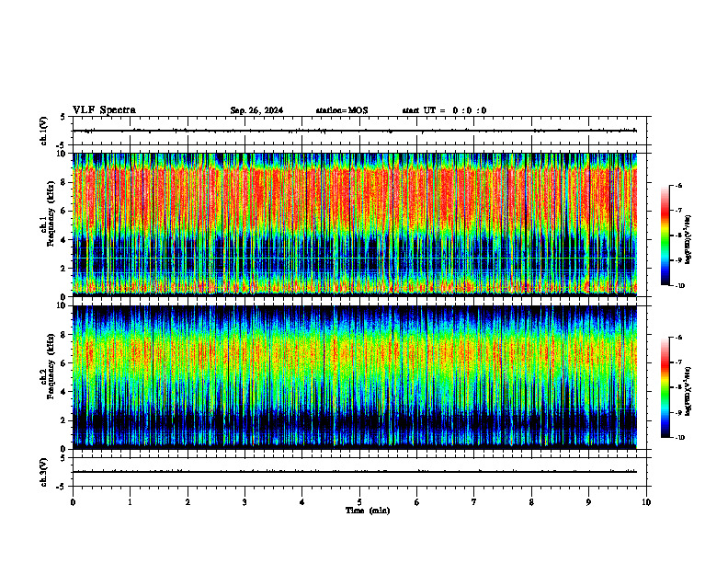Click the ch.2 PSD color scale bar
Image resolution: width=728 pixels, height=563 pixels.
coord(665,387)
